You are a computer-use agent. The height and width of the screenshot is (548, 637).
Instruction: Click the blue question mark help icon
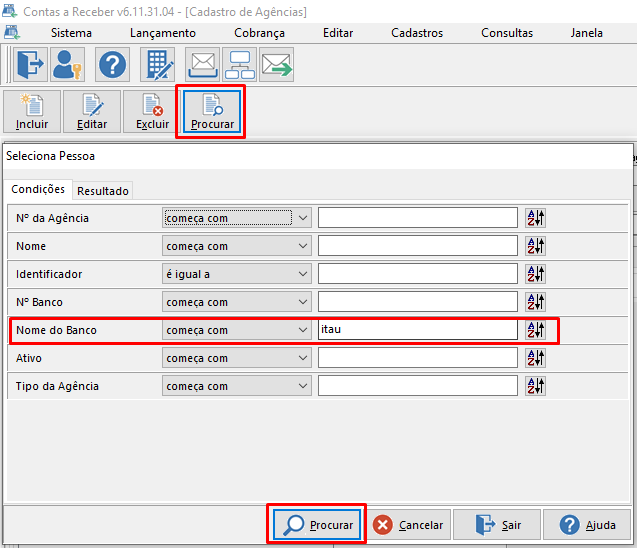113,65
